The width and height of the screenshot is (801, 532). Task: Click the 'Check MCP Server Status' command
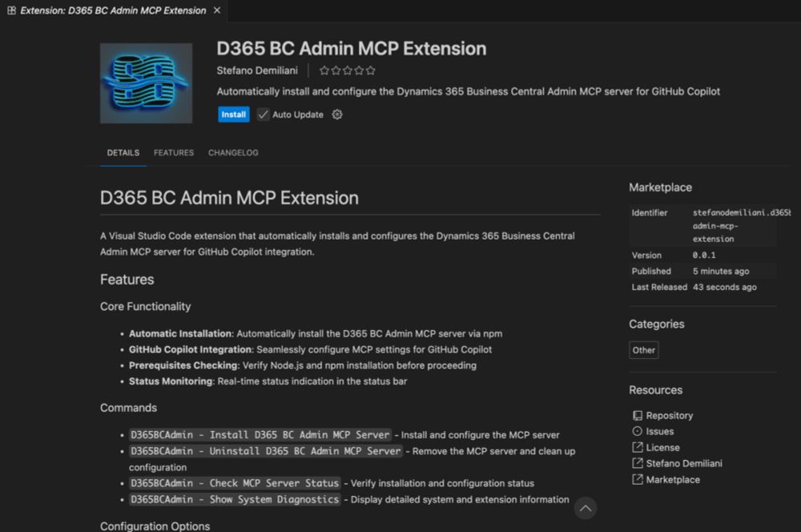pos(235,483)
